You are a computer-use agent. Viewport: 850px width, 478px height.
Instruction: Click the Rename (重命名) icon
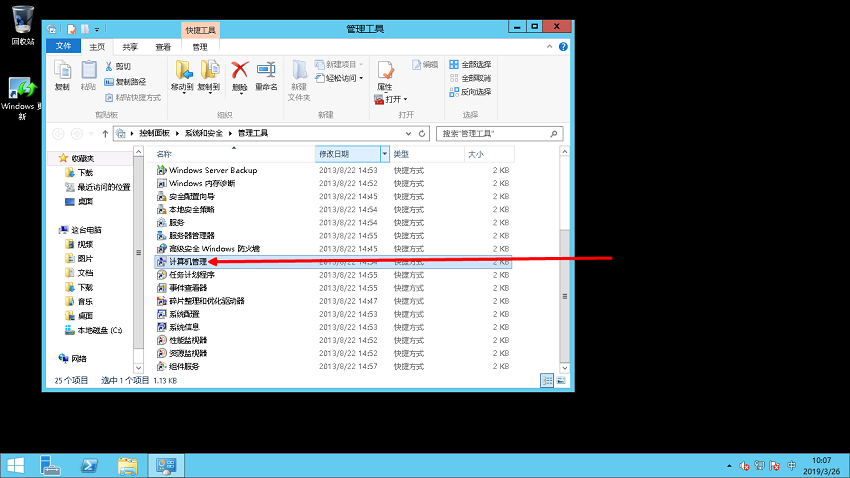click(266, 75)
